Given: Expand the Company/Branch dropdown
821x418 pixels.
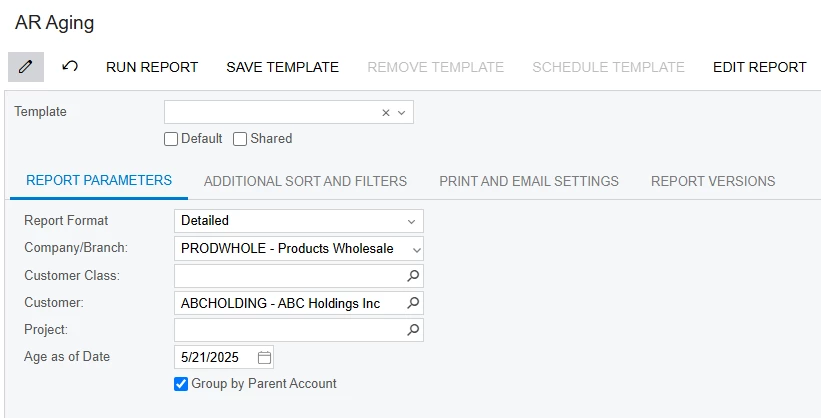Looking at the screenshot, I should click(416, 248).
